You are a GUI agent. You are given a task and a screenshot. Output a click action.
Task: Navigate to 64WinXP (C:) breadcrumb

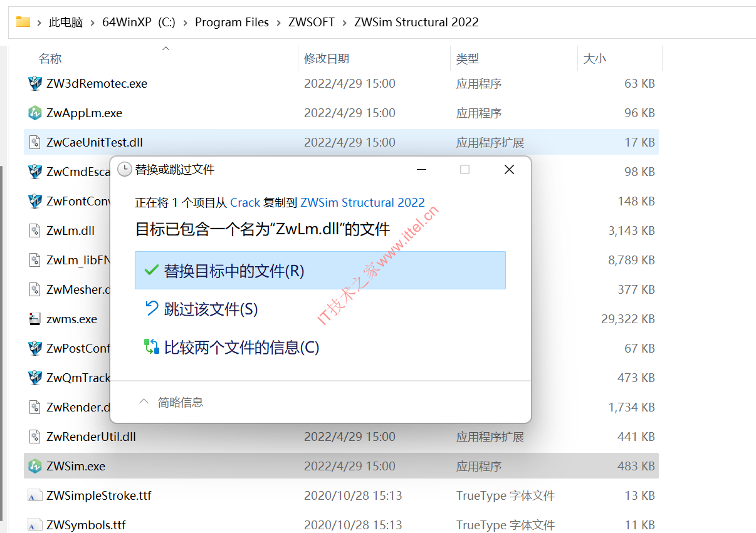point(139,23)
